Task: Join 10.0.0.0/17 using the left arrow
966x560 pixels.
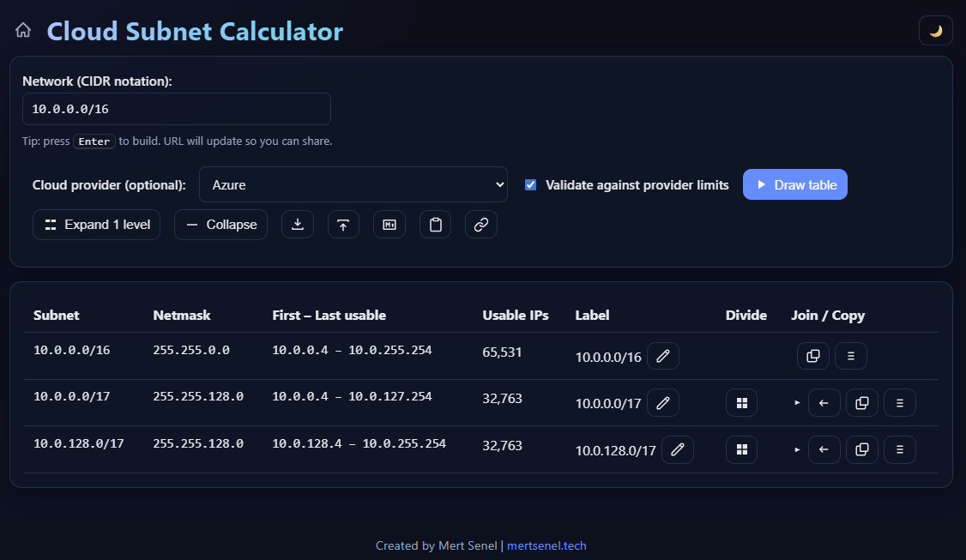Action: (824, 402)
